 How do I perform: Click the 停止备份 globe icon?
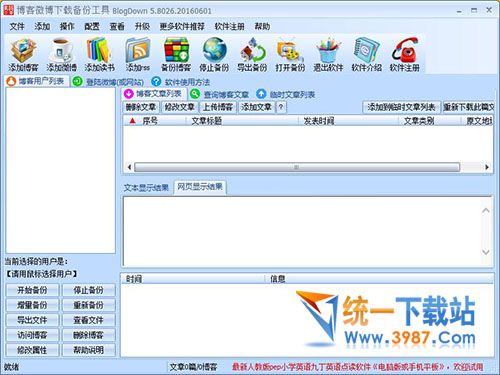[214, 55]
